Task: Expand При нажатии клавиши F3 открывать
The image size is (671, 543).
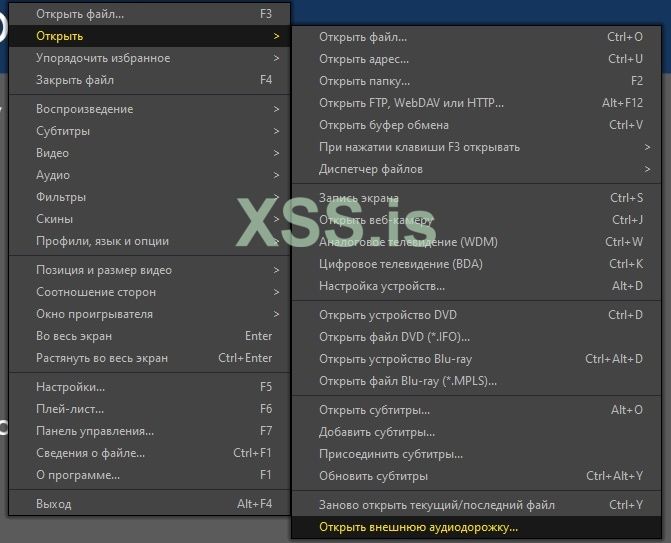Action: [x=419, y=147]
